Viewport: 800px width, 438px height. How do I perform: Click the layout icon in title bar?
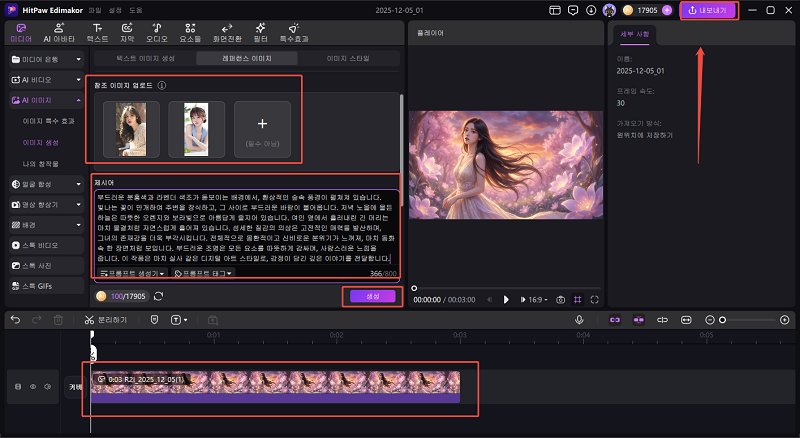555,10
